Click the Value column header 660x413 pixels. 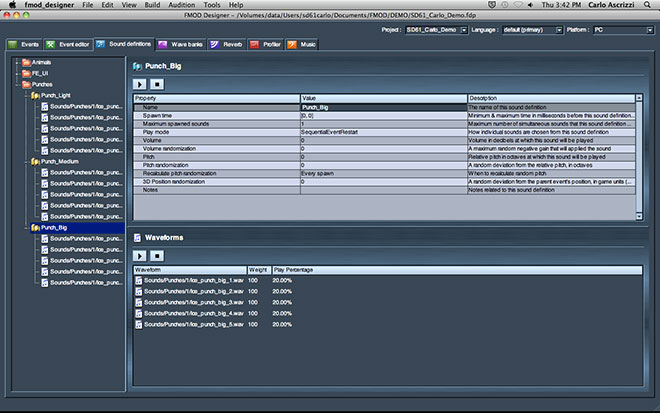[383, 98]
